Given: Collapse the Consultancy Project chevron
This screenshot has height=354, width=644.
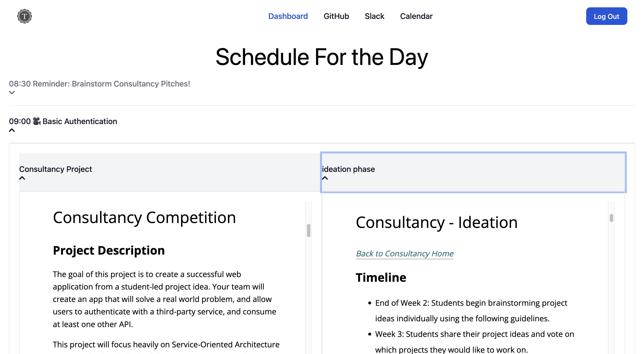Looking at the screenshot, I should click(22, 178).
